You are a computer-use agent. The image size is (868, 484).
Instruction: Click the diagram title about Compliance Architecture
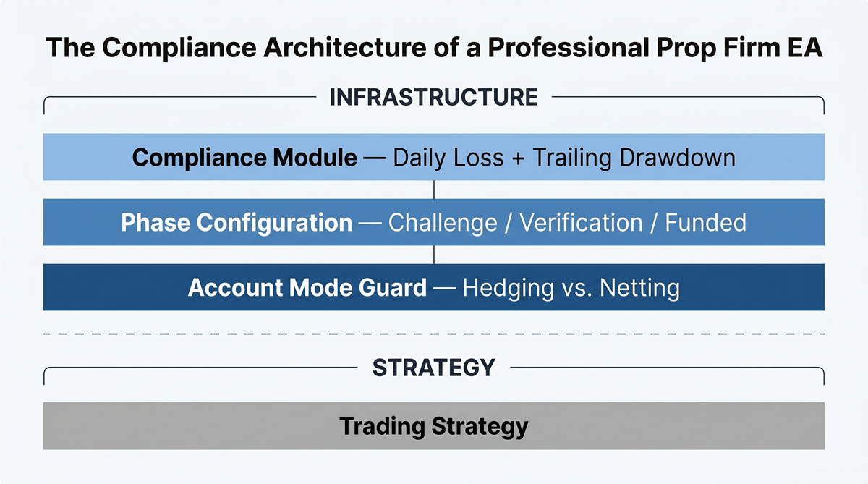(433, 48)
